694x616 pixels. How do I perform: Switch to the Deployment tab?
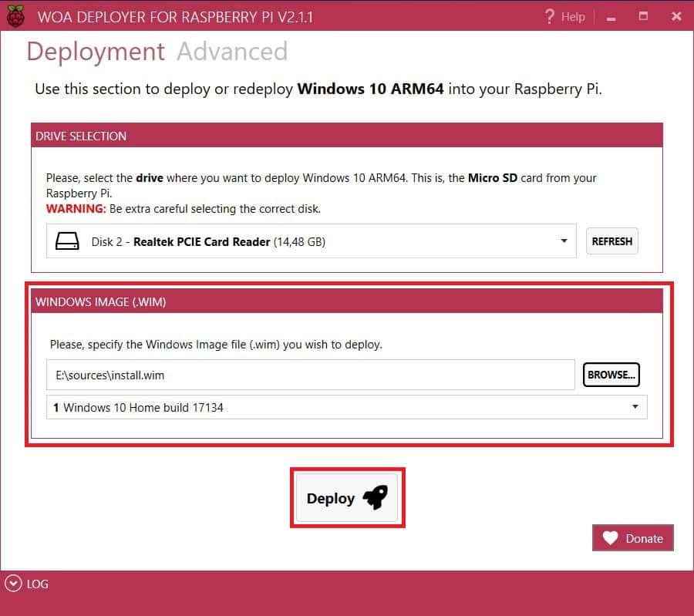(x=96, y=52)
